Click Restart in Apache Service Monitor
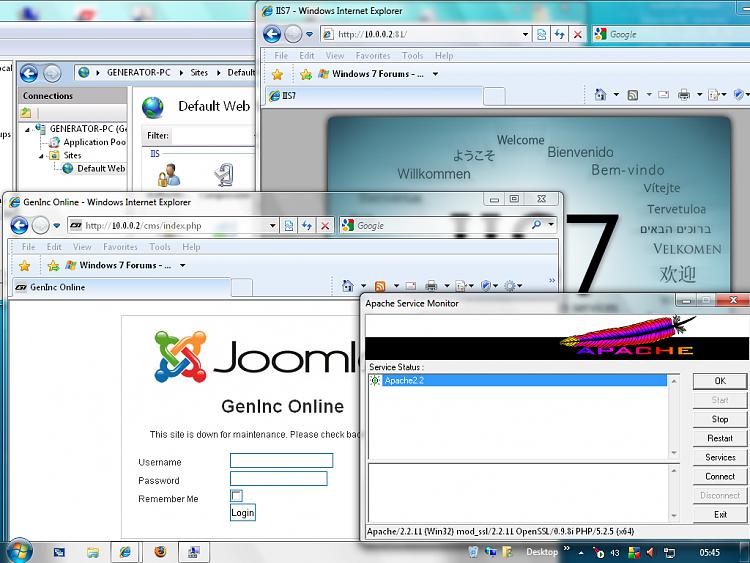This screenshot has width=750, height=563. (x=719, y=439)
